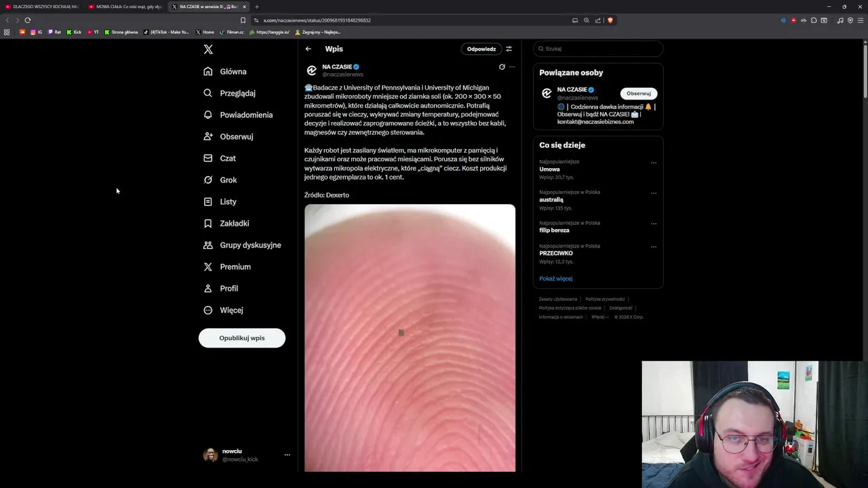Click browser back arrow

pyautogui.click(x=7, y=20)
